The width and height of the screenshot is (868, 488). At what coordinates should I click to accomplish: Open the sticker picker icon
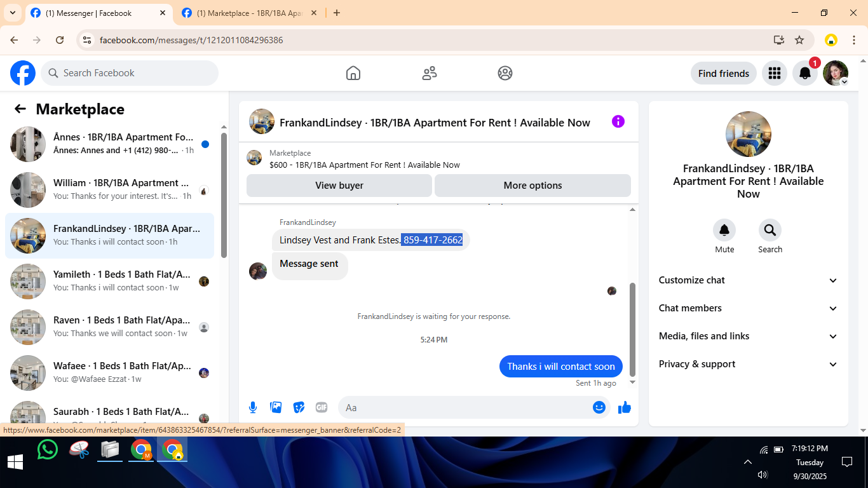pos(299,407)
